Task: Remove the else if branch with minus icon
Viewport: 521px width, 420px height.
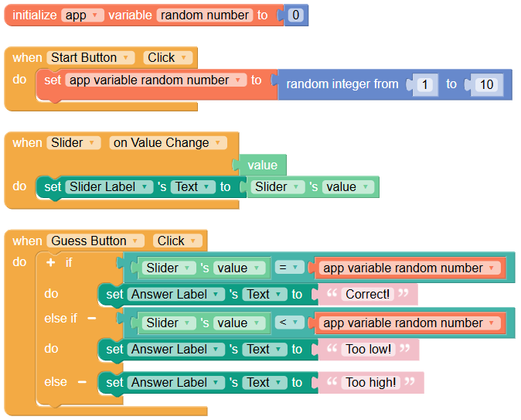Action: 92,318
